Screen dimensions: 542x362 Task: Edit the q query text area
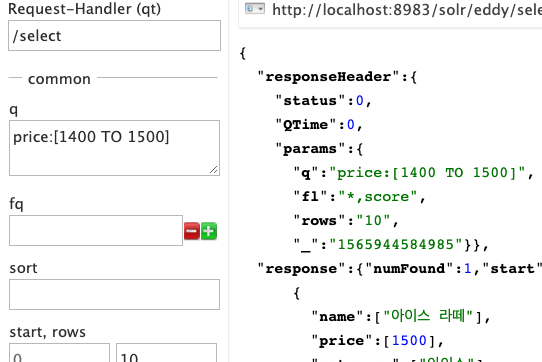[x=114, y=148]
